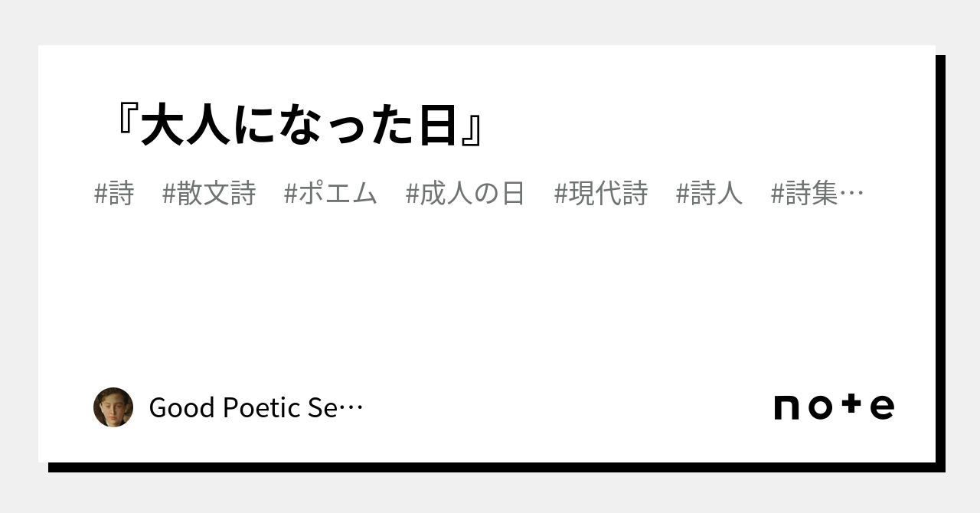980x513 pixels.
Task: Select the #詩 hashtag
Action: click(114, 194)
